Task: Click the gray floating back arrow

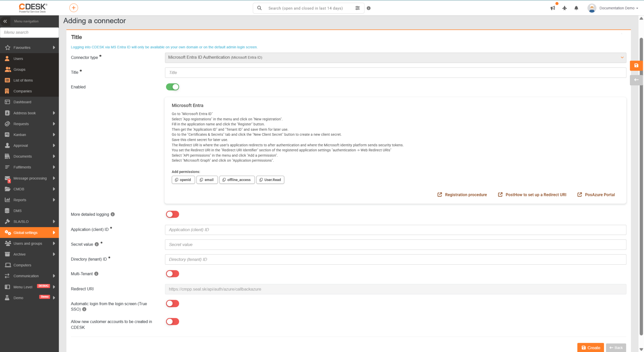Action: point(636,80)
